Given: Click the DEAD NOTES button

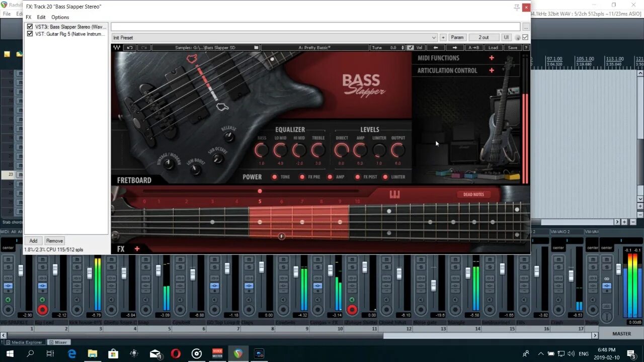Looking at the screenshot, I should (473, 195).
